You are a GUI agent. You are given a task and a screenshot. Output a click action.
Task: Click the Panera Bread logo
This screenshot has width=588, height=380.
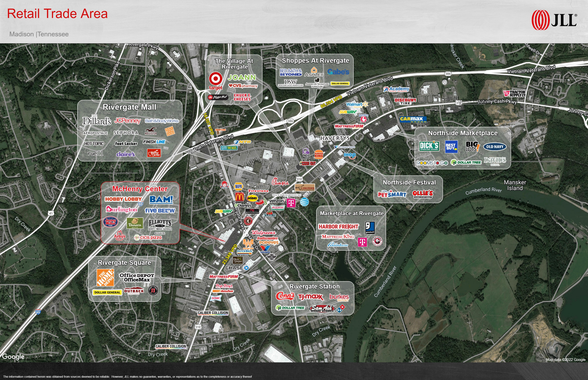point(135,223)
